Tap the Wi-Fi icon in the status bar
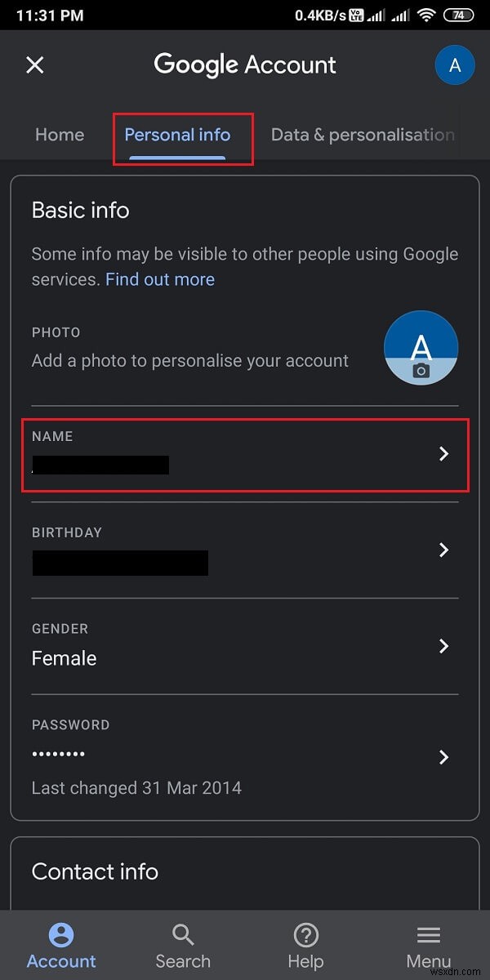 coord(426,14)
